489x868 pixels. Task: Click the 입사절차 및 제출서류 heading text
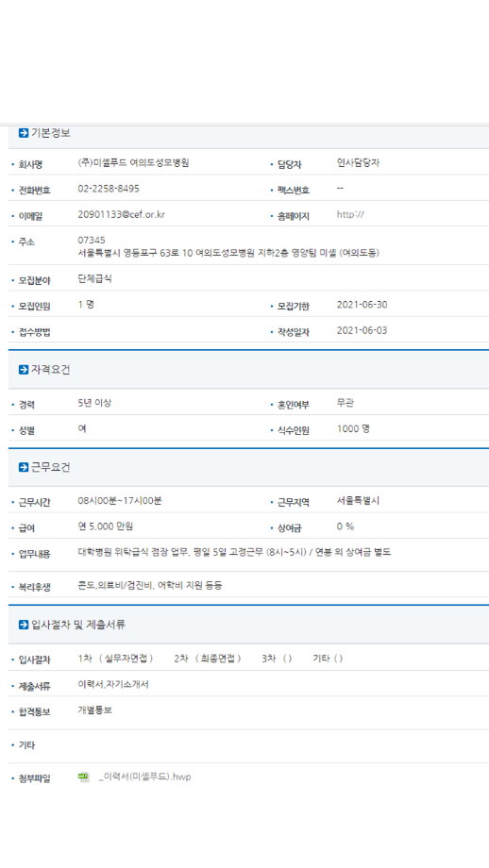tap(78, 625)
